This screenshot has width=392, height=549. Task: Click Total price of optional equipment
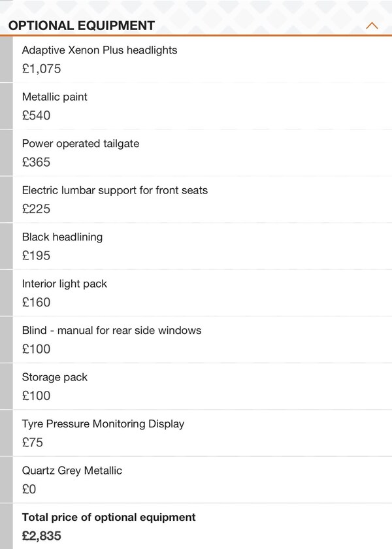click(x=108, y=517)
